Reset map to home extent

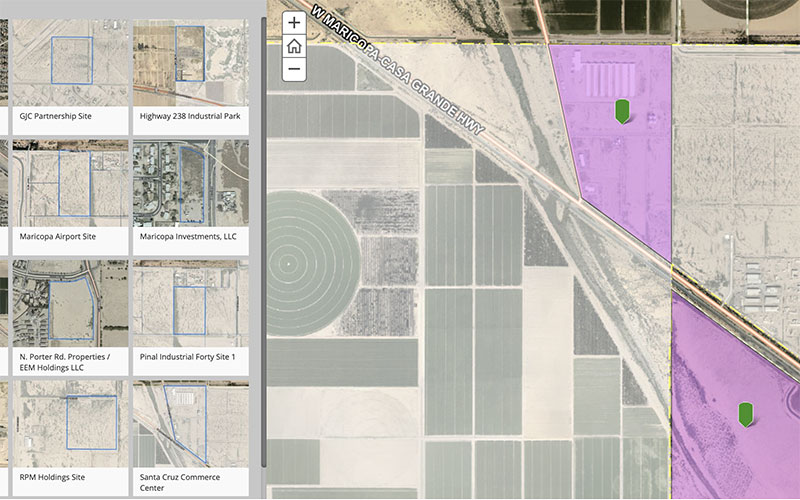coord(294,46)
